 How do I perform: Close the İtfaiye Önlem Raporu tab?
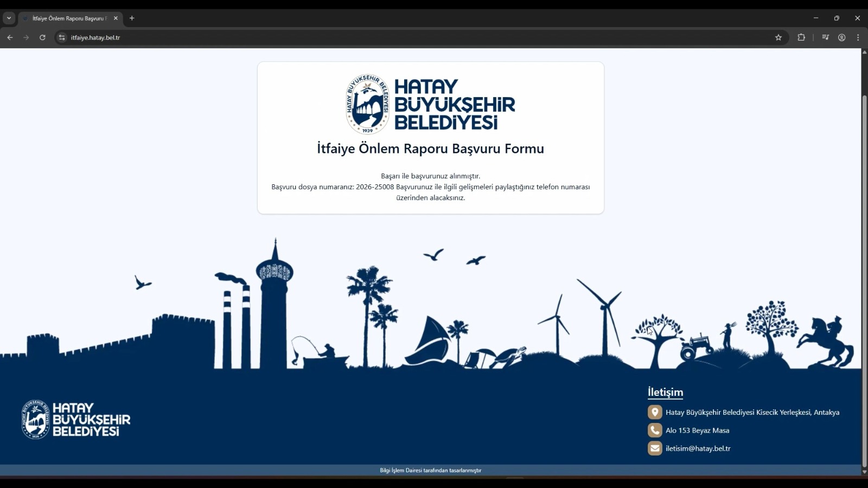point(116,18)
